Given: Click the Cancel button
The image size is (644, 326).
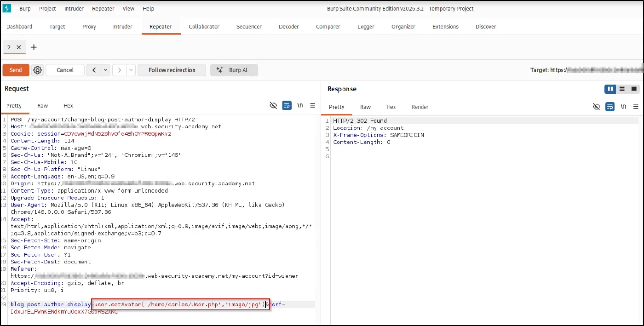Looking at the screenshot, I should point(65,70).
